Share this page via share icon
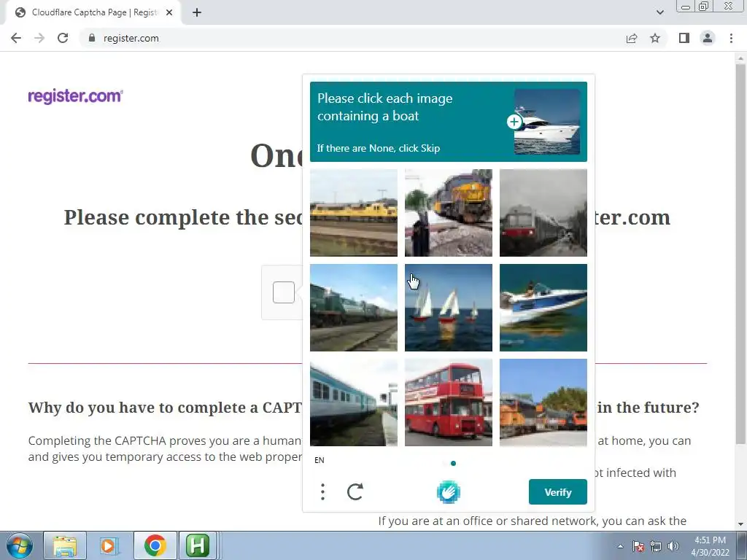 [x=632, y=38]
